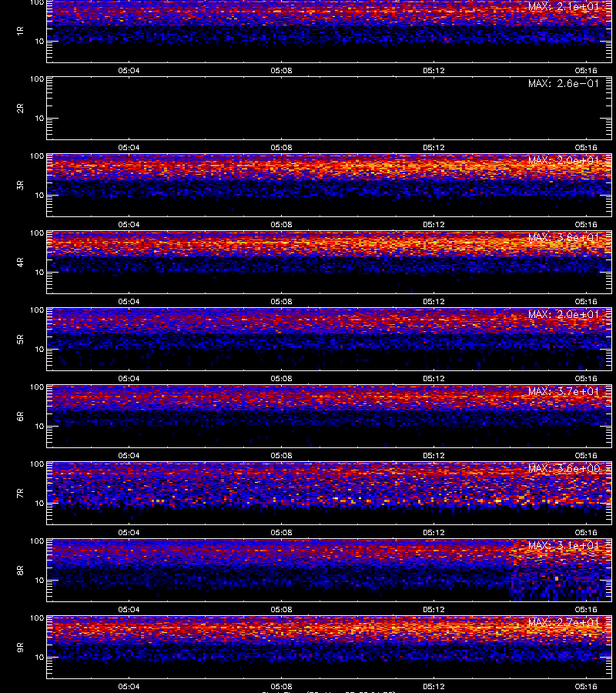Click the 100 y-axis value on panel 2R
The image size is (616, 693).
coord(37,79)
